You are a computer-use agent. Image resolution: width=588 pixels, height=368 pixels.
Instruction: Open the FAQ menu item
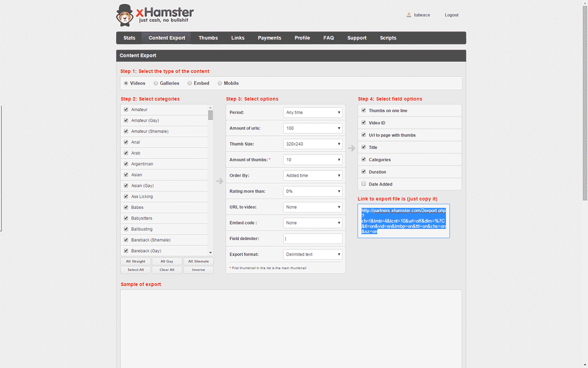coord(328,38)
